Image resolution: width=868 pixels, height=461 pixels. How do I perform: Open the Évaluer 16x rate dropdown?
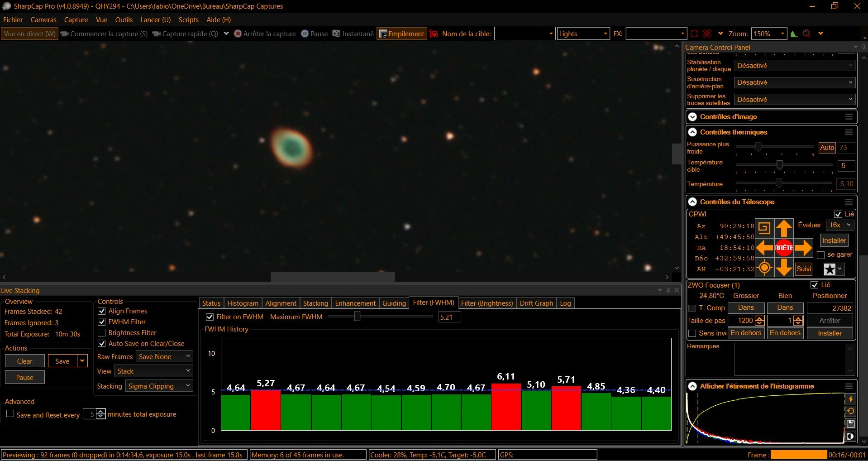tap(840, 225)
